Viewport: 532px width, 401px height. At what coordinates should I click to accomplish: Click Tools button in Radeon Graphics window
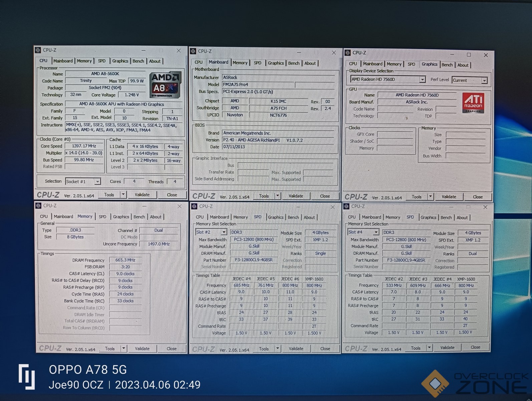tap(417, 197)
